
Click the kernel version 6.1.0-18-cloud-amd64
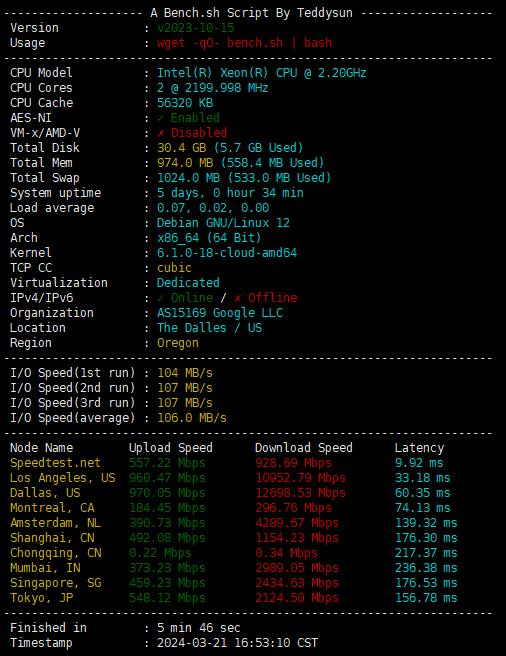(x=227, y=253)
